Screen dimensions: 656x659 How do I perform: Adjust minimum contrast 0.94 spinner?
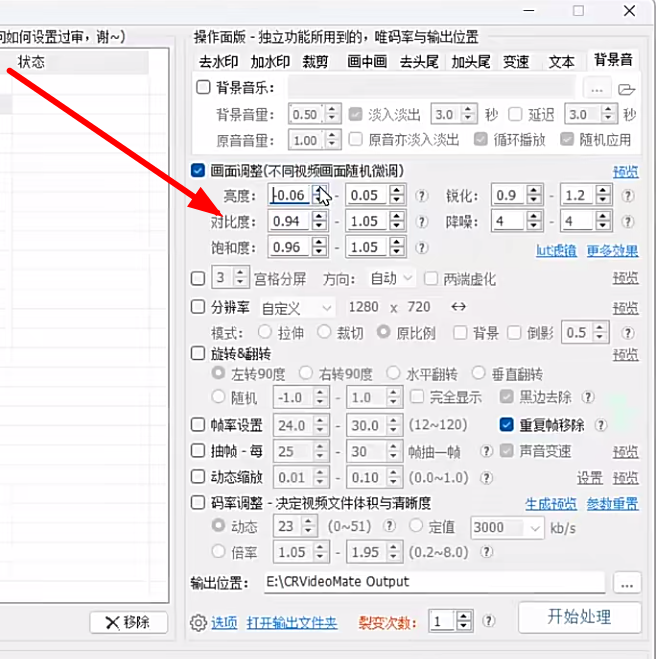pyautogui.click(x=319, y=221)
